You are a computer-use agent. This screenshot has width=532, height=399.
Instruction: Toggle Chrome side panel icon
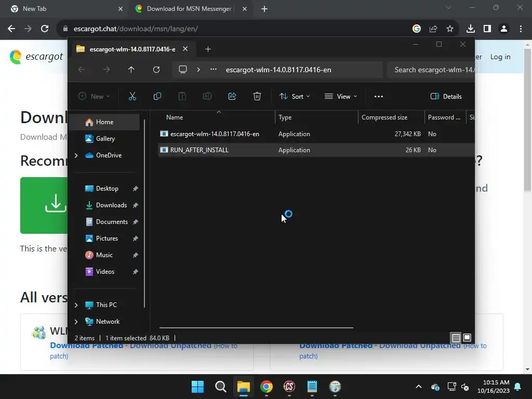pos(487,29)
